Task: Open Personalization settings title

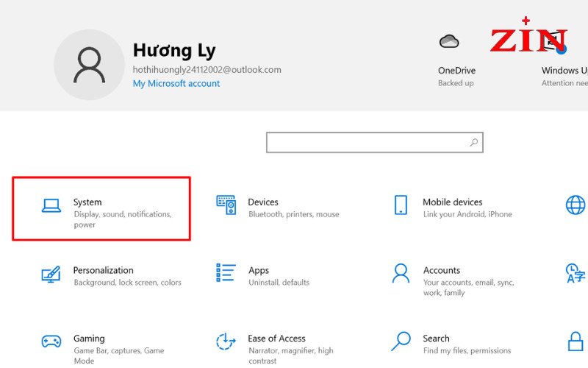Action: (x=103, y=270)
